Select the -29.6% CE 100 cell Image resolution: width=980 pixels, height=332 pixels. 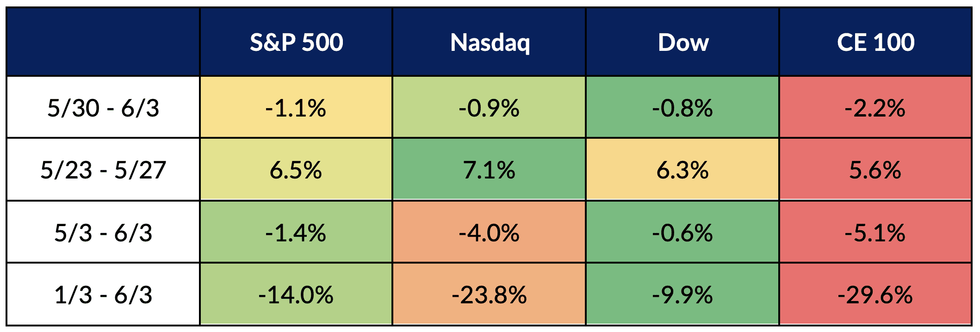point(875,295)
